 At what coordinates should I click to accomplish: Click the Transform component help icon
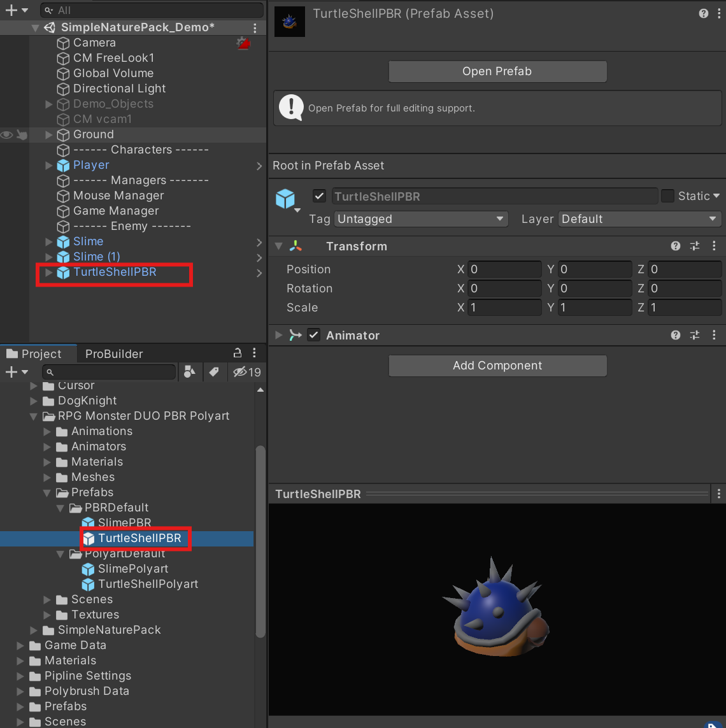coord(676,246)
